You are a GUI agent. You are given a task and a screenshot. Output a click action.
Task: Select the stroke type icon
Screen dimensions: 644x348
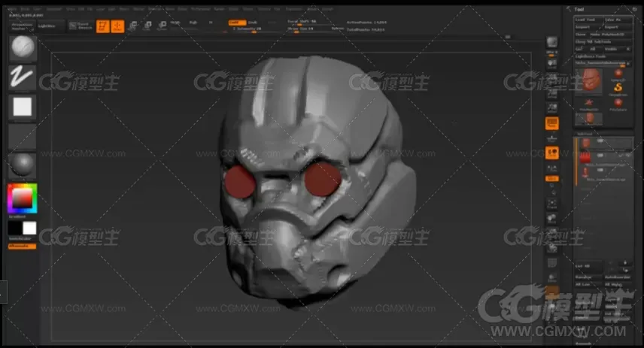tap(23, 77)
